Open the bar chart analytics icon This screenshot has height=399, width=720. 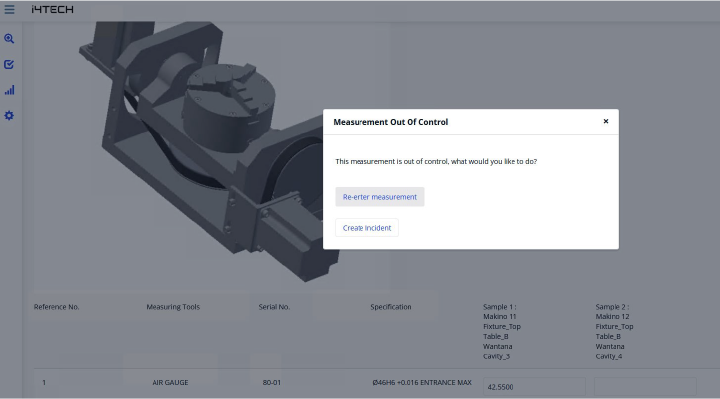(9, 90)
